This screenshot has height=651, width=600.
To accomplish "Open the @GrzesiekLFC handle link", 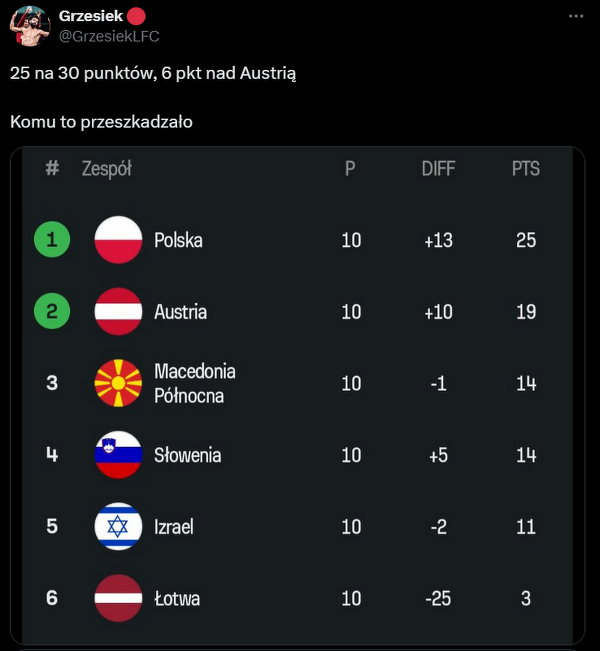I will coord(109,36).
